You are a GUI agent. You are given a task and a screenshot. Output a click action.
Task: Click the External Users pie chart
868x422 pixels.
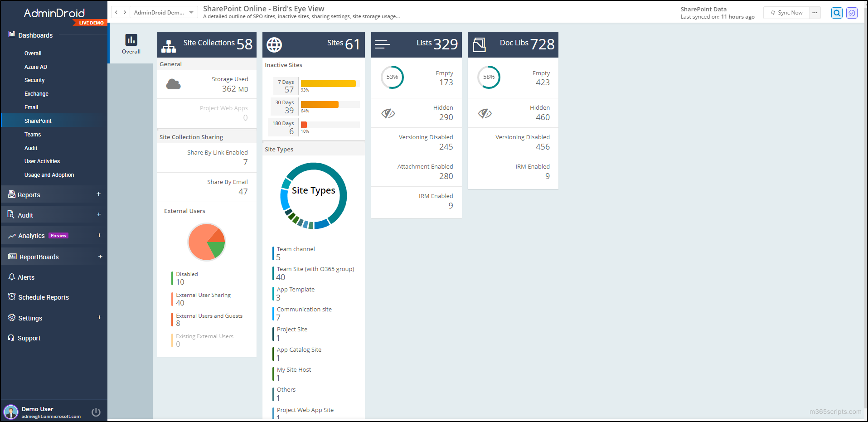click(x=207, y=242)
